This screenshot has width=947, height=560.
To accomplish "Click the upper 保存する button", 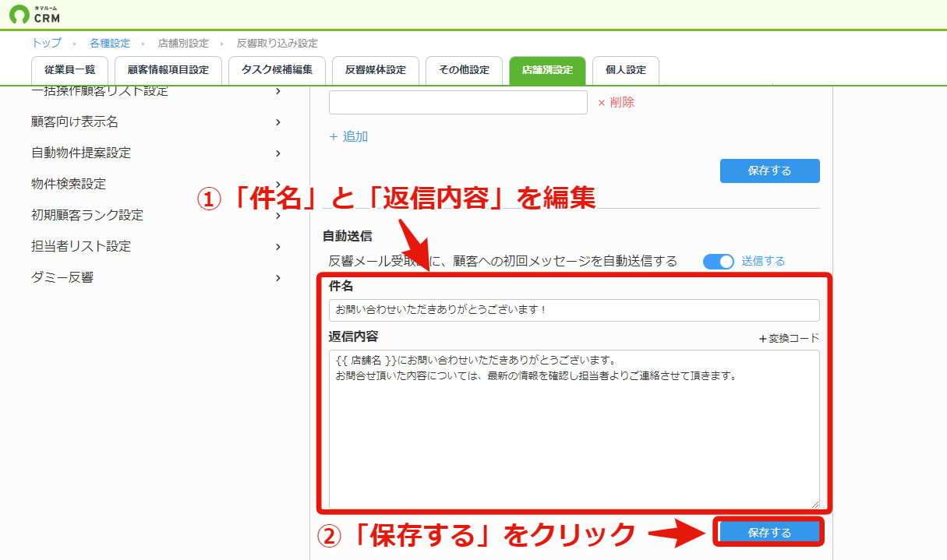I will 769,171.
